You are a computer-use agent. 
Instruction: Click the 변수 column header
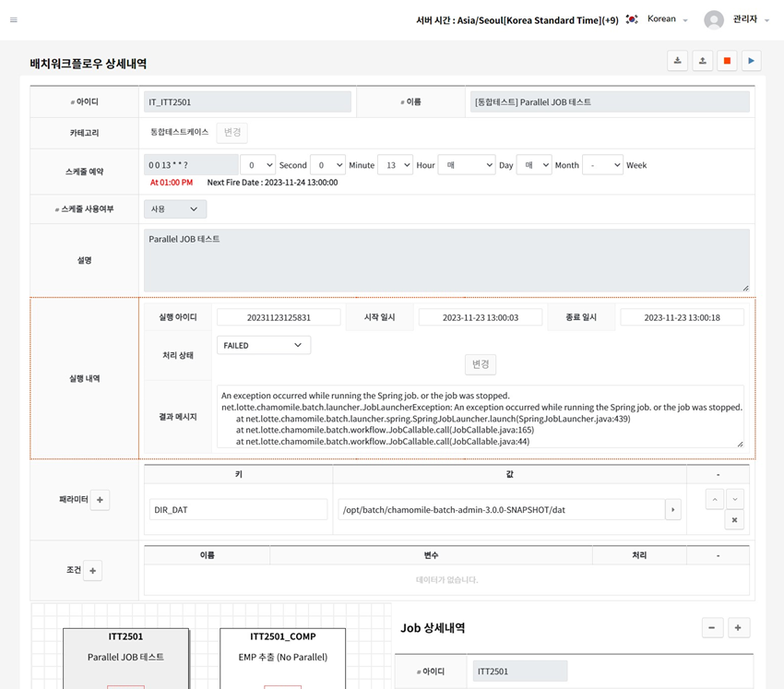pyautogui.click(x=431, y=555)
